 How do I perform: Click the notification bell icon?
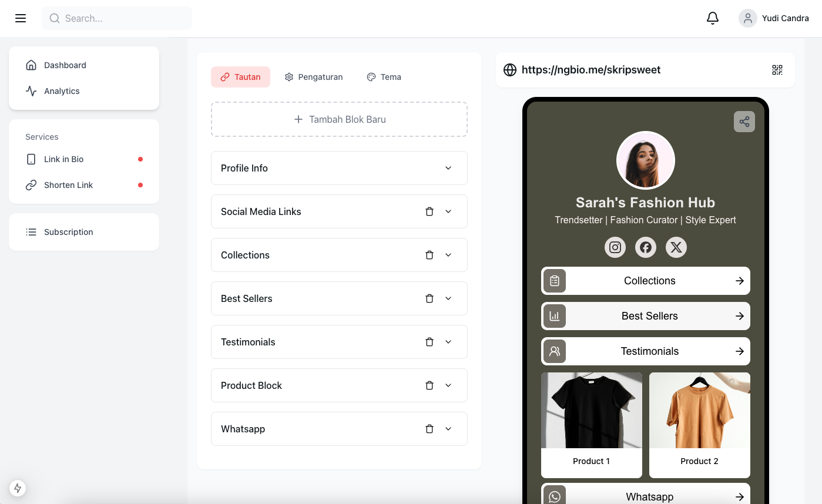[712, 18]
